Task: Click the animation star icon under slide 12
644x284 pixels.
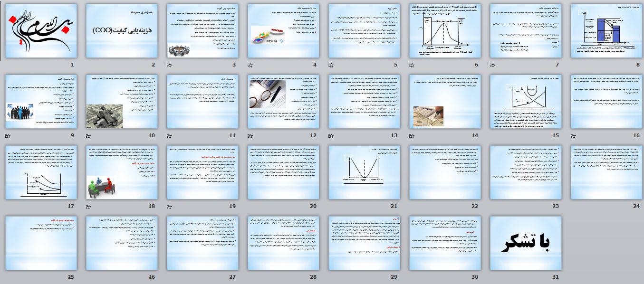Action: (x=250, y=136)
